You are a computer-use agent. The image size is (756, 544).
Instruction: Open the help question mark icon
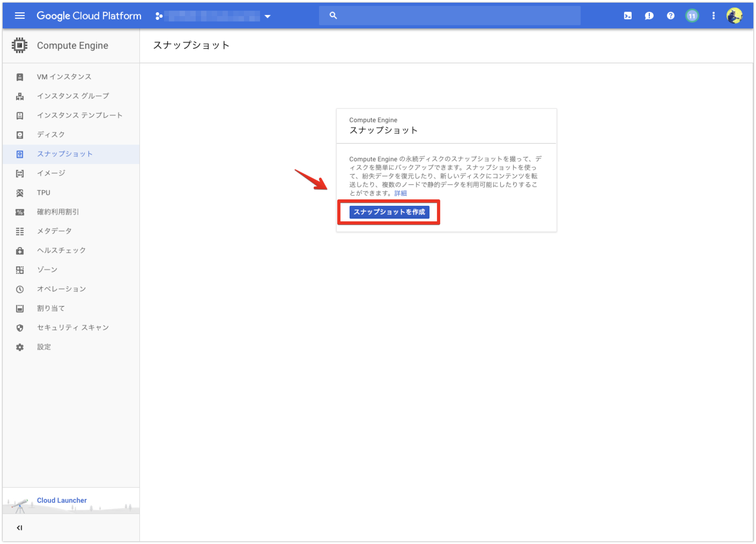click(670, 16)
